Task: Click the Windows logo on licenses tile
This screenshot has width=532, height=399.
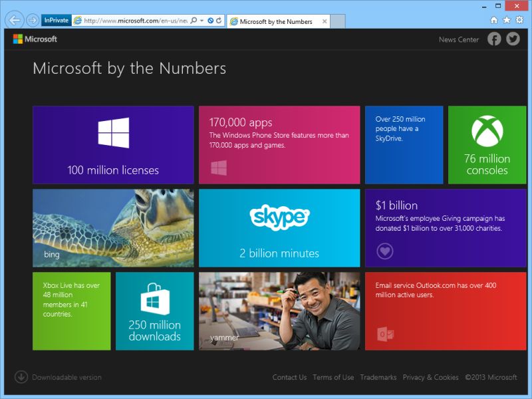Action: click(x=113, y=132)
